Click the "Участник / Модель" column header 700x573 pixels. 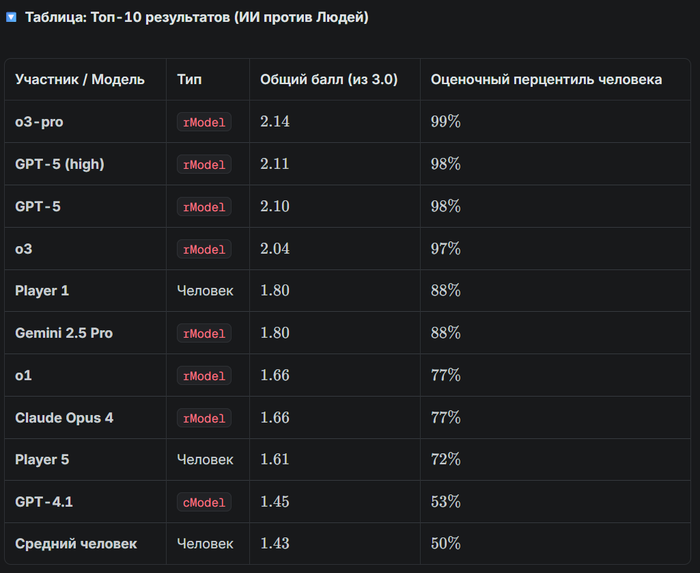point(80,79)
